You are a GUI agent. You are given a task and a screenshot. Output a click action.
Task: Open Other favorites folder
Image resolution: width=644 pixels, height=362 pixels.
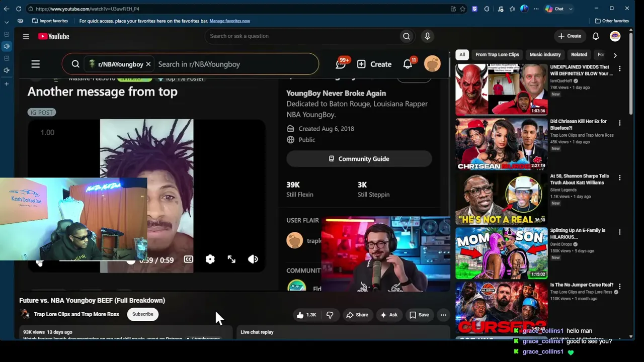point(612,21)
